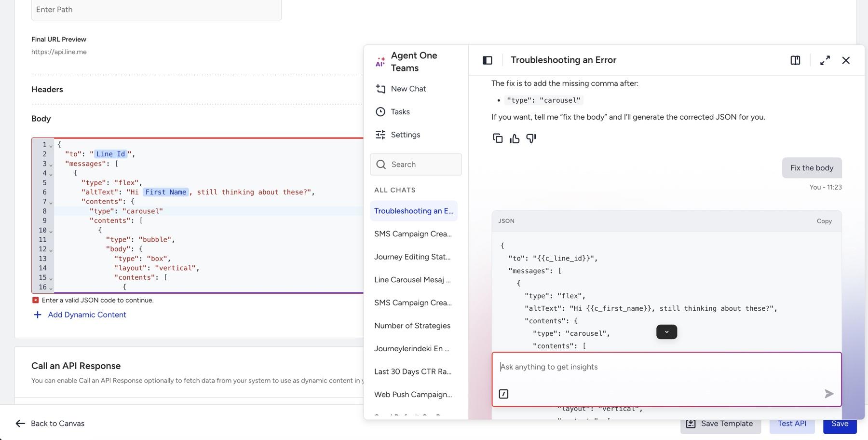868x440 pixels.
Task: Give thumbs up to the reply
Action: [515, 138]
